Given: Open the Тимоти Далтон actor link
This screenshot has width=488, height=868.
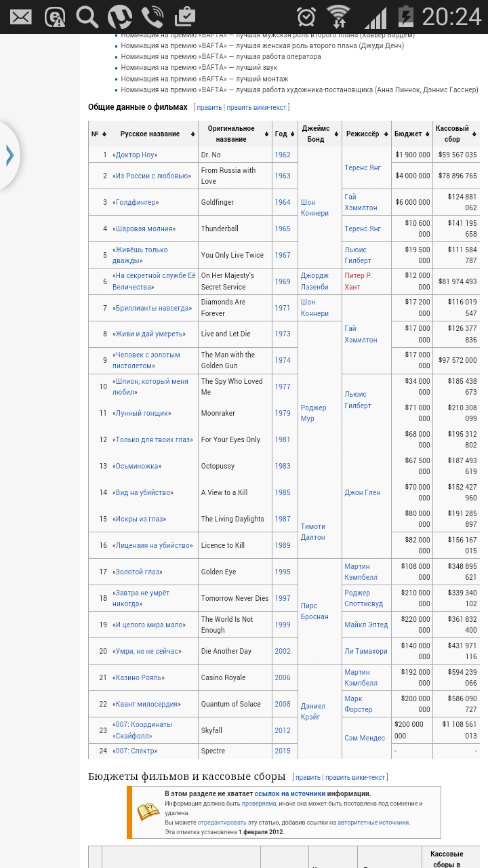Looking at the screenshot, I should (313, 532).
